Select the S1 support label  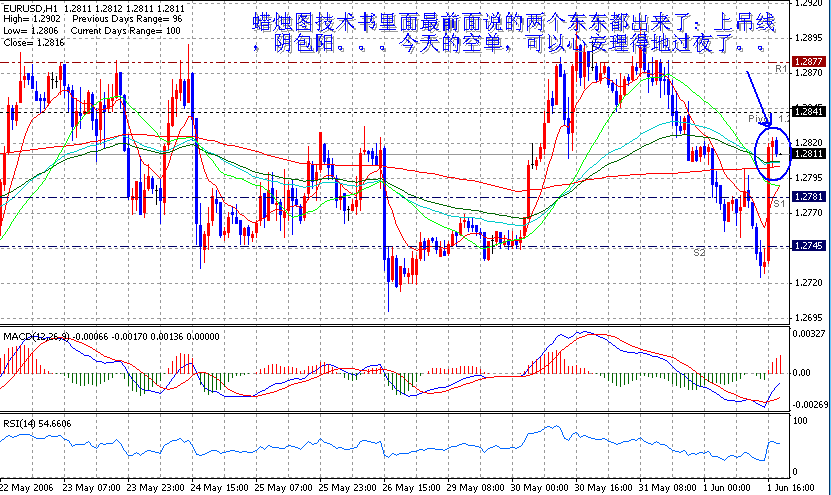point(779,204)
